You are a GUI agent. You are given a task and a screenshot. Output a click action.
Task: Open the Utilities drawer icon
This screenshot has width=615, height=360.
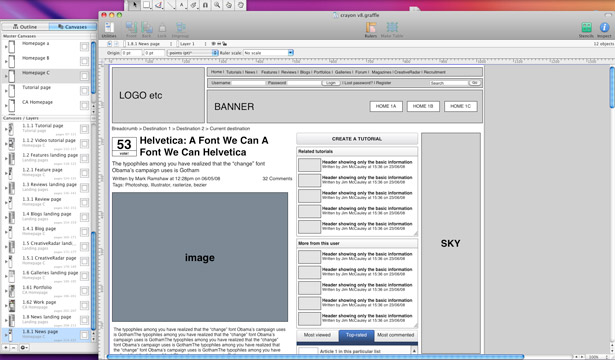pos(109,29)
